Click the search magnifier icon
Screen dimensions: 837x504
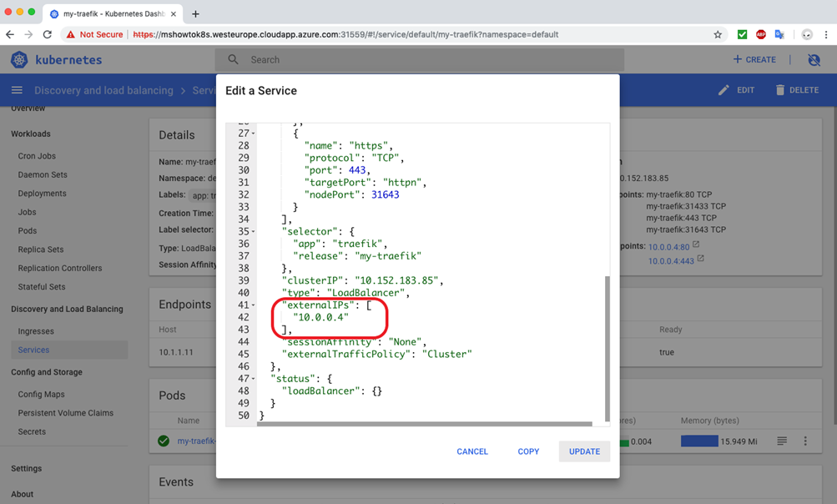234,60
